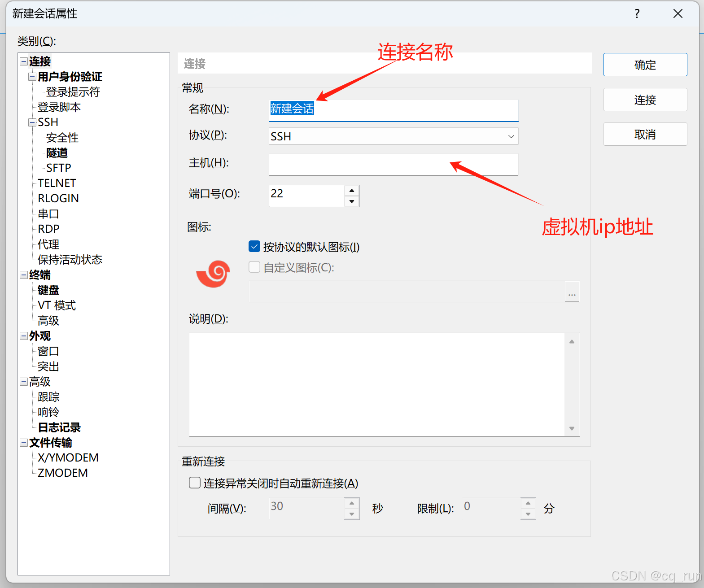Image resolution: width=704 pixels, height=588 pixels.
Task: Select RDP in the category tree
Action: 48,229
